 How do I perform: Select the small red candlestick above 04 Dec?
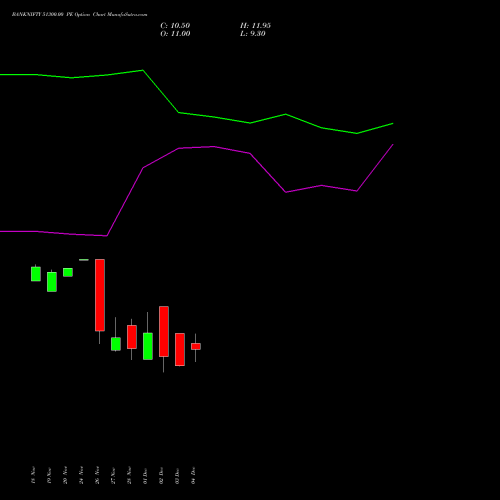pyautogui.click(x=196, y=346)
